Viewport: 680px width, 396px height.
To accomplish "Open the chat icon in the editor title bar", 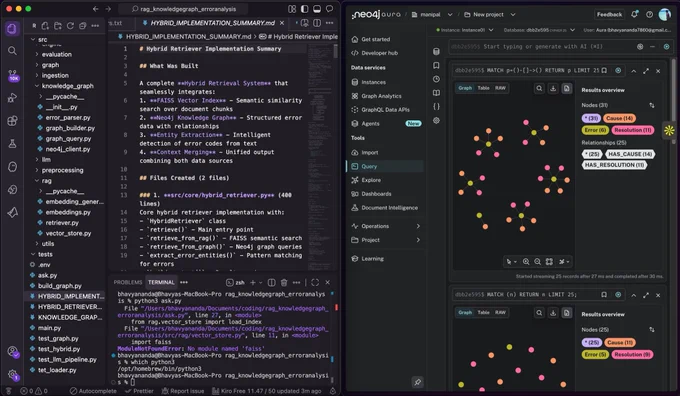I will (330, 9).
